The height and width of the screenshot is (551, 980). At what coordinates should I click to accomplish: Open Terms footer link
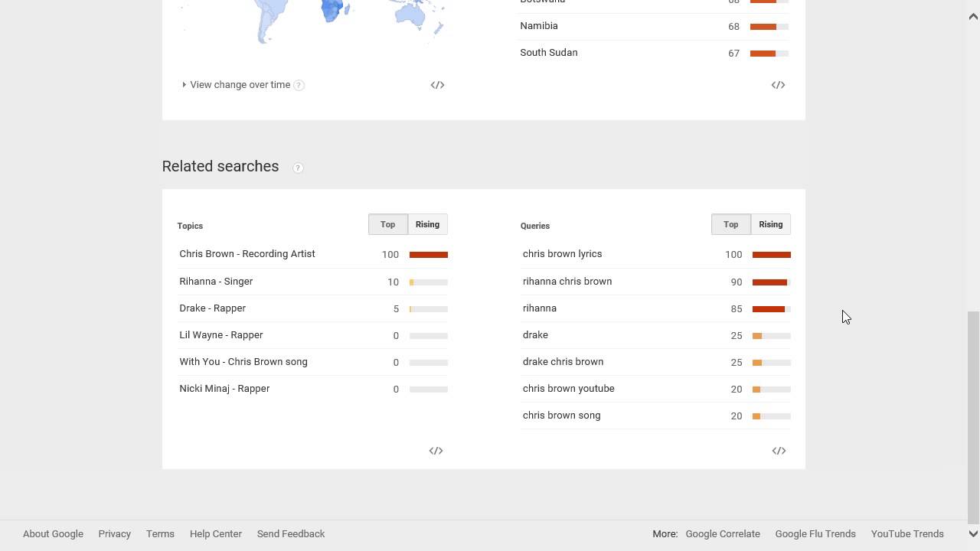tap(160, 534)
